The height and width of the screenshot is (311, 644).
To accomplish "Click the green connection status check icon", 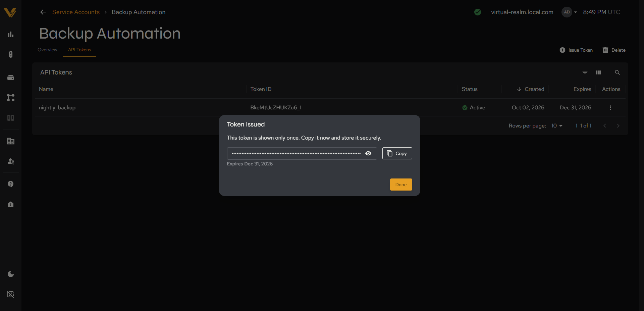I will pos(478,12).
